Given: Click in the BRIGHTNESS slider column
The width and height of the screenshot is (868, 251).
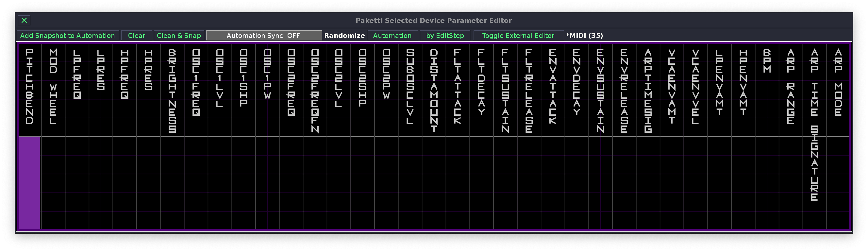Looking at the screenshot, I should tap(172, 183).
